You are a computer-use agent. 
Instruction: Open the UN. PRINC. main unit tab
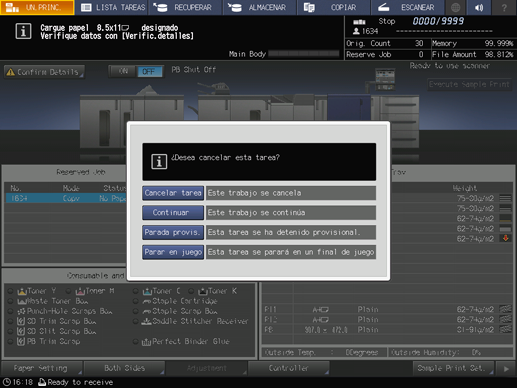pos(37,7)
